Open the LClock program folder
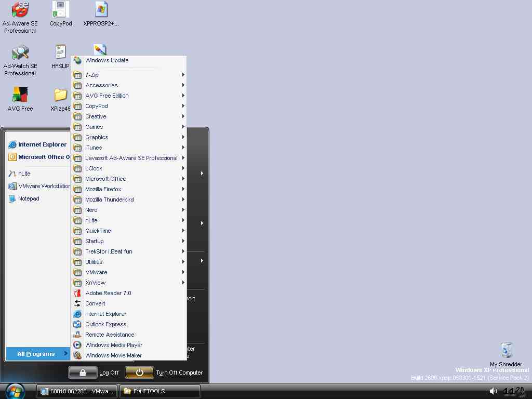The width and height of the screenshot is (532, 399). [x=129, y=168]
